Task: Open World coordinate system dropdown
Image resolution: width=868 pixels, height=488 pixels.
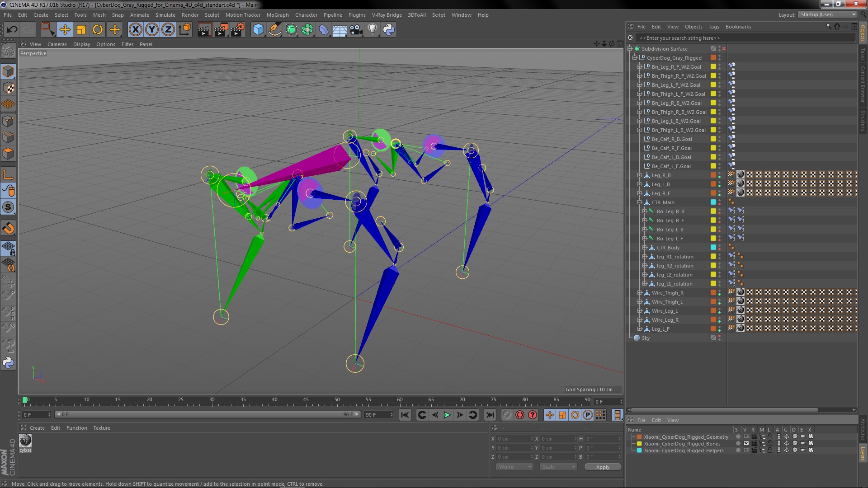Action: click(514, 467)
